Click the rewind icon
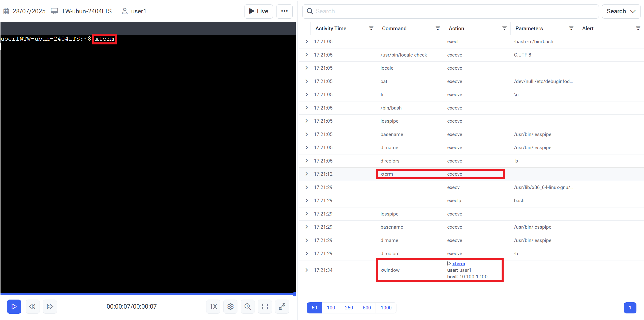Image resolution: width=644 pixels, height=320 pixels. 32,306
